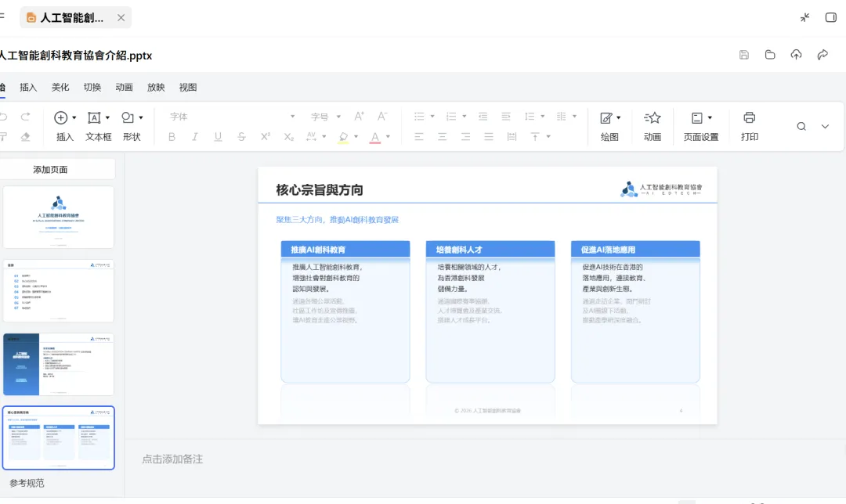Select the dark blue sidebar slide thumbnail
The image size is (846, 504).
(x=58, y=365)
